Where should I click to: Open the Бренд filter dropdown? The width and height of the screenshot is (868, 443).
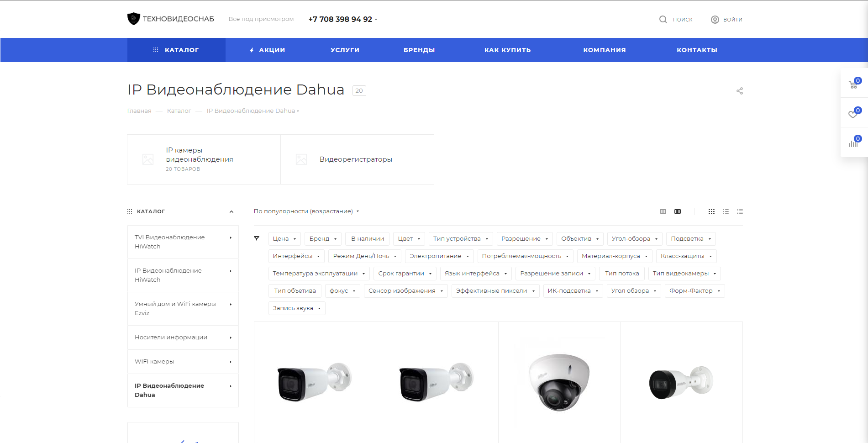tap(323, 239)
